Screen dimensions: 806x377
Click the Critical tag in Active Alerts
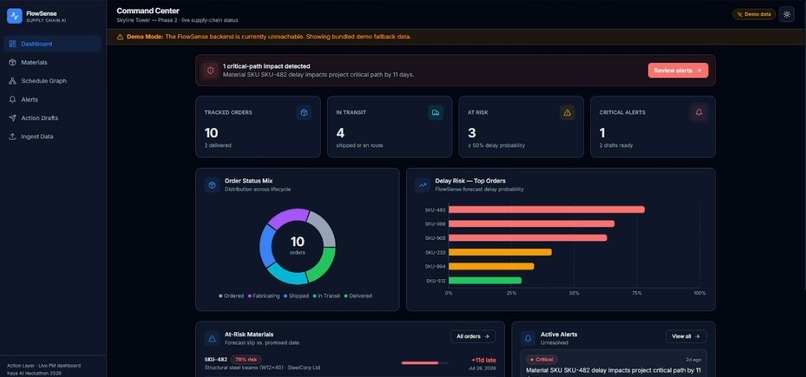pos(541,360)
